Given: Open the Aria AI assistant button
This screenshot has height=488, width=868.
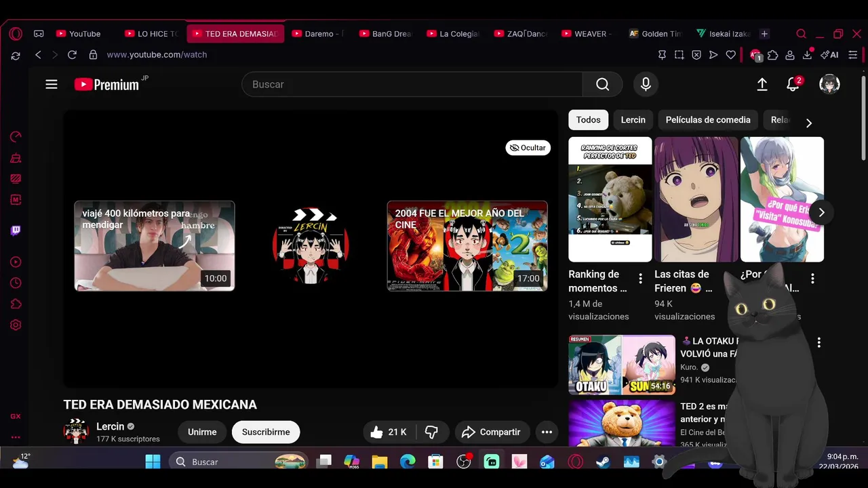Looking at the screenshot, I should tap(829, 55).
